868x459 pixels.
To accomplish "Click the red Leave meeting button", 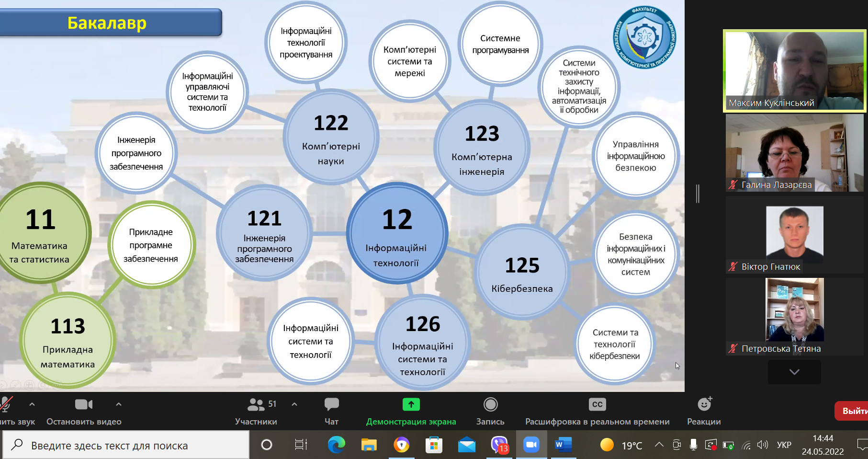I will coord(852,411).
